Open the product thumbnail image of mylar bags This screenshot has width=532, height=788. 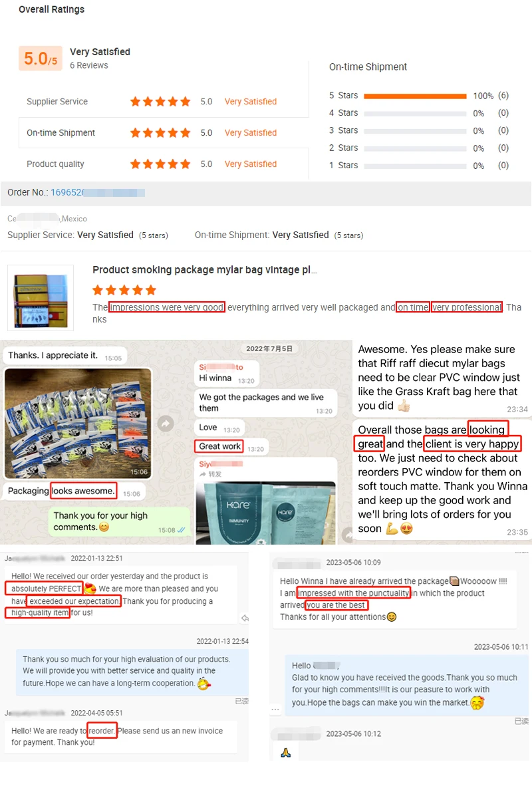click(x=41, y=298)
